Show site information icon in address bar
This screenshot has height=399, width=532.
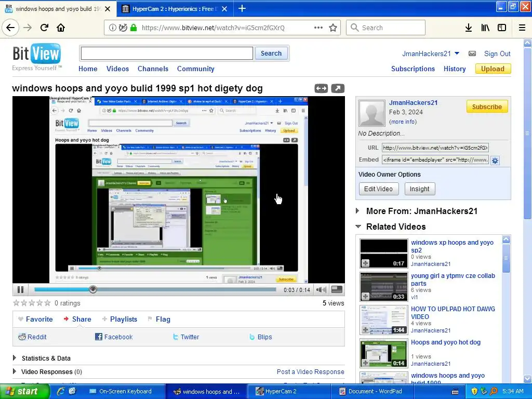(x=112, y=28)
